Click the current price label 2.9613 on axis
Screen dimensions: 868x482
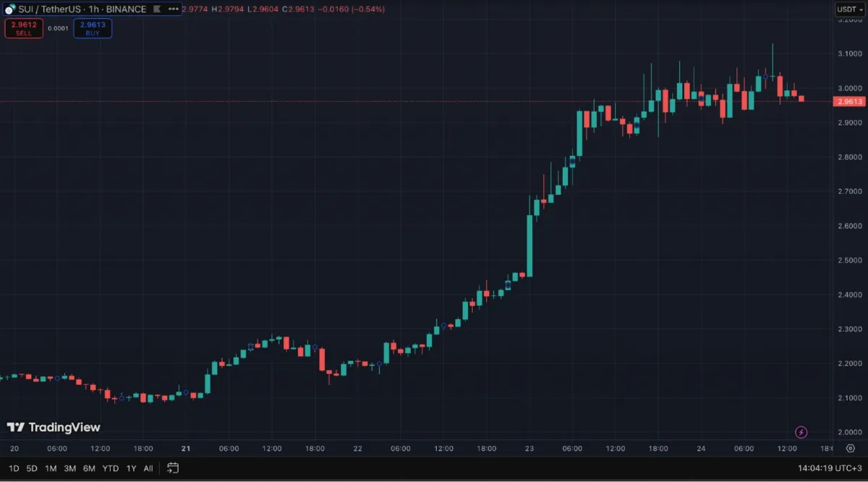coord(849,102)
